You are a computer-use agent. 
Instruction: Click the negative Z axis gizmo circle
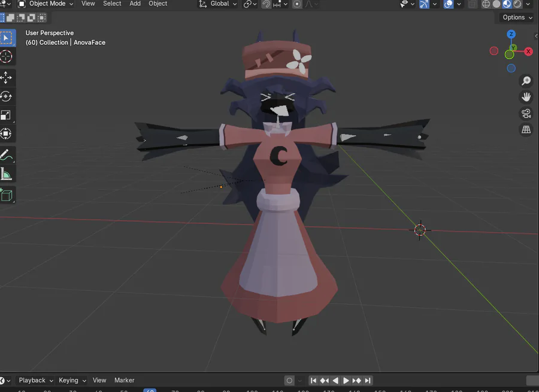(511, 68)
